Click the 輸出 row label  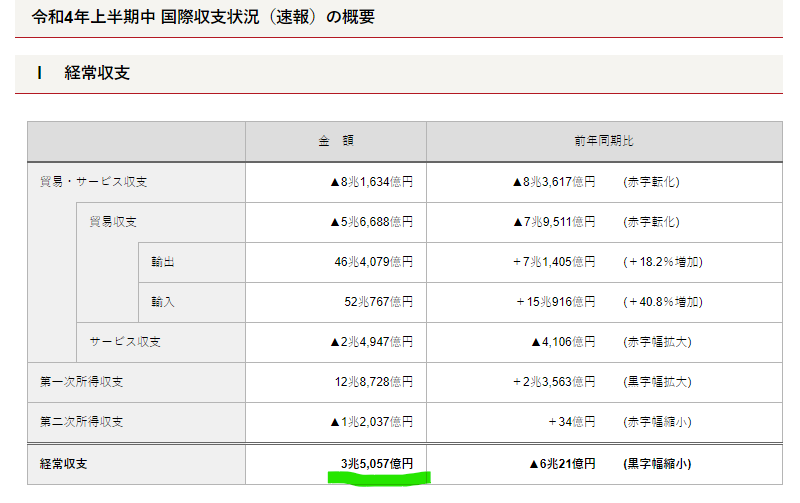coord(163,262)
